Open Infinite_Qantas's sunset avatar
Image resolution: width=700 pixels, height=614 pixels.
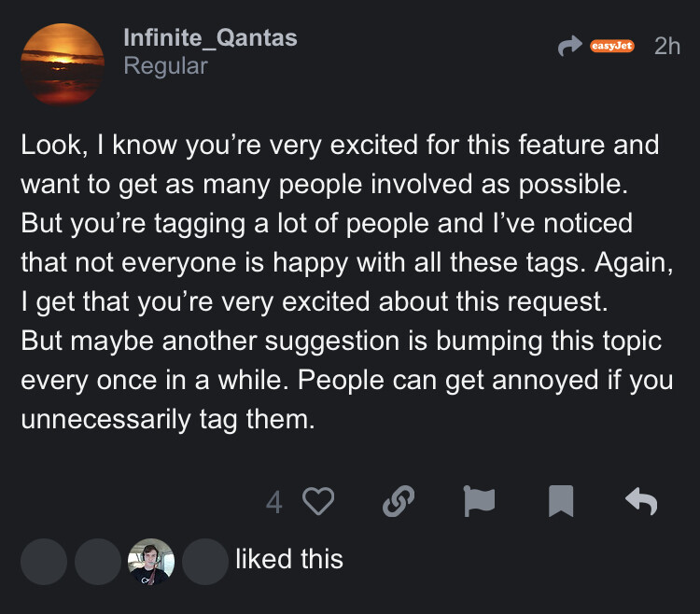coord(63,64)
